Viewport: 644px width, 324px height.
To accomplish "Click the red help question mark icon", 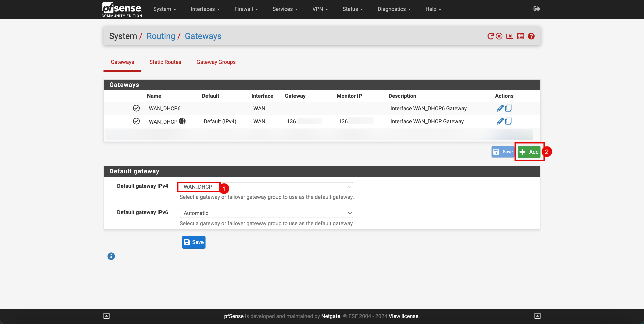I will (531, 36).
